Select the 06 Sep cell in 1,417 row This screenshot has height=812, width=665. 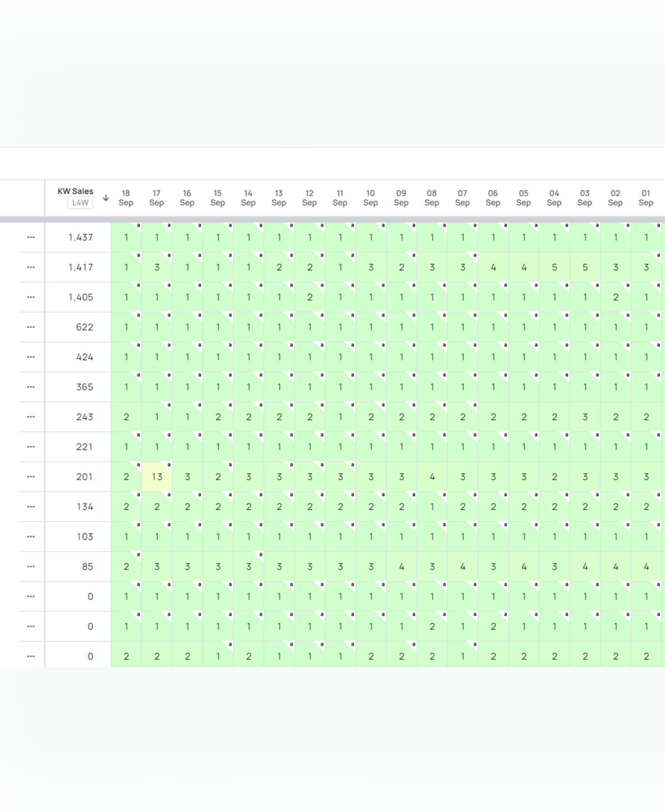493,267
